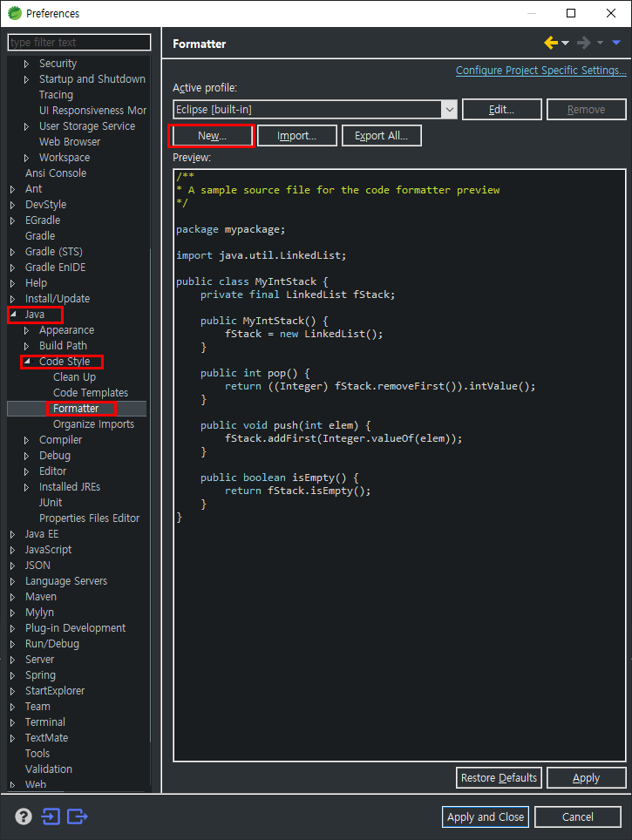Screen dimensions: 632x840
Task: Click the help question mark icon
Action: pyautogui.click(x=23, y=816)
